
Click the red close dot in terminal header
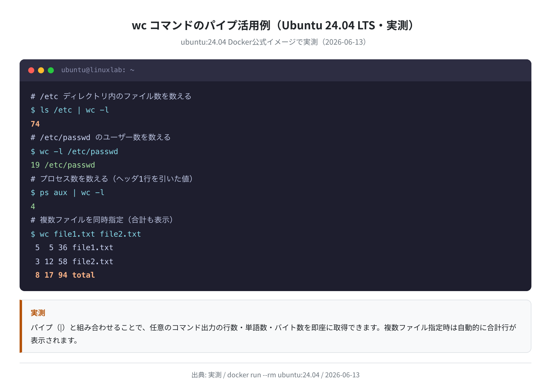pyautogui.click(x=31, y=70)
